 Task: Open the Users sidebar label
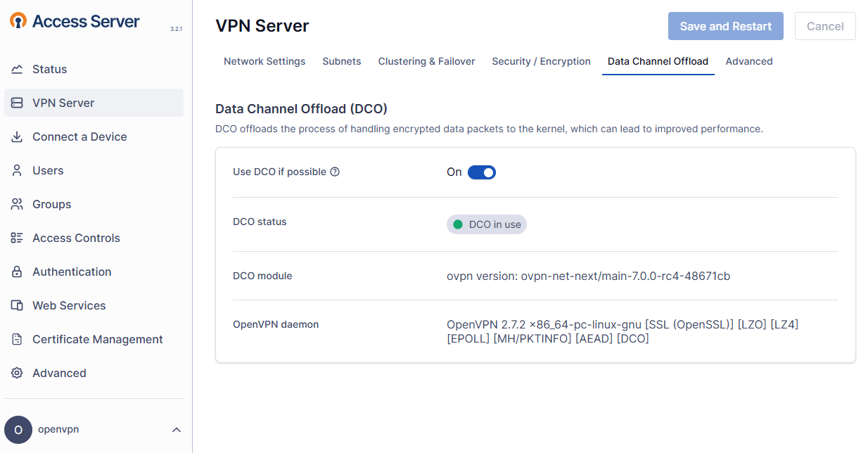coord(48,170)
